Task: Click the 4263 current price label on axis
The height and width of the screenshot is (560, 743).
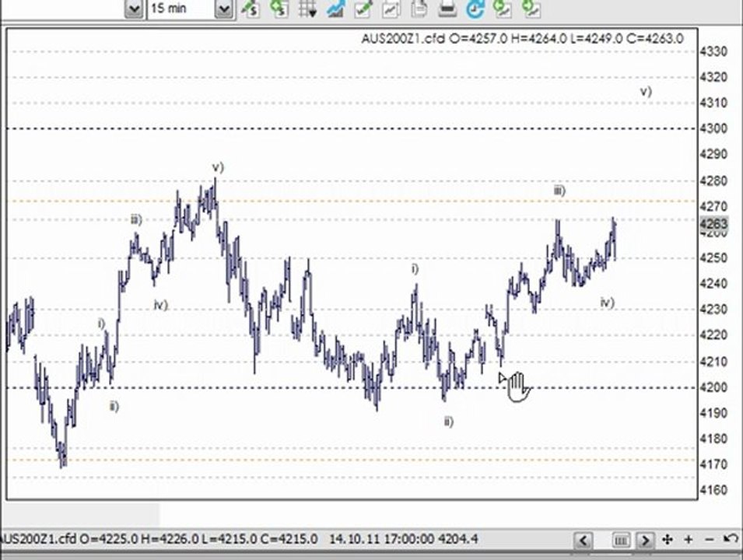Action: coord(713,223)
